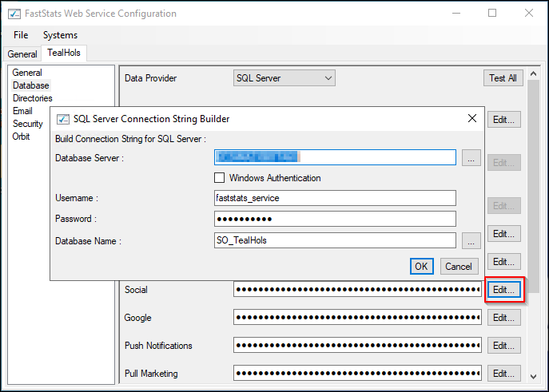
Task: Close the SQL Server Connection String Builder dialog
Action: 472,118
